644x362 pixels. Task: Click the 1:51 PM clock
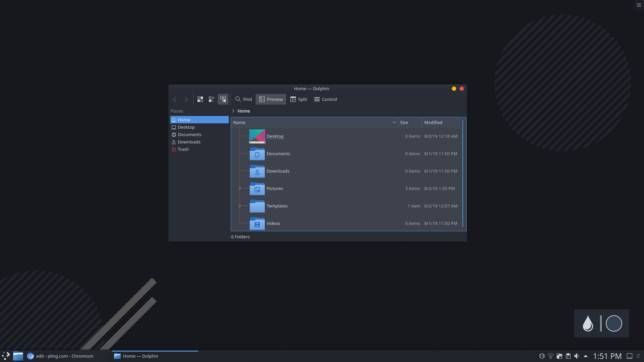click(607, 356)
